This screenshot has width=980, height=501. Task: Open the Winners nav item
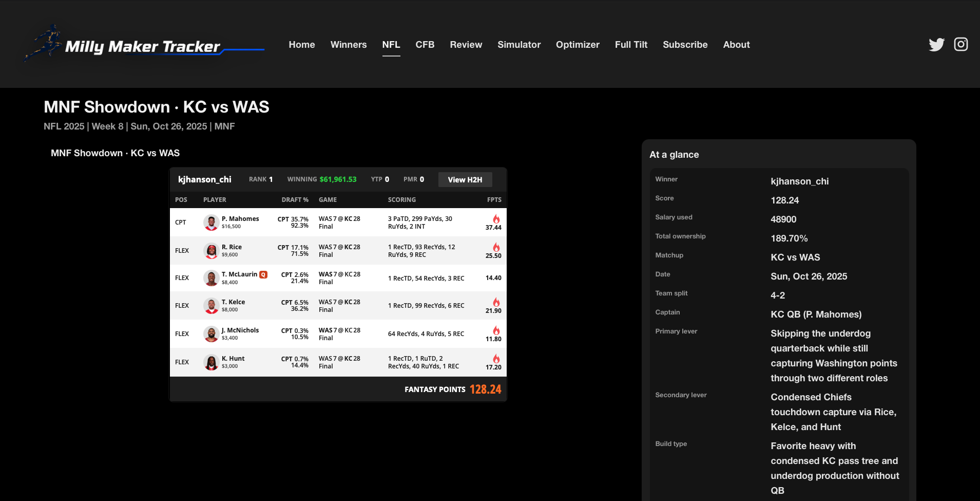[x=349, y=45]
